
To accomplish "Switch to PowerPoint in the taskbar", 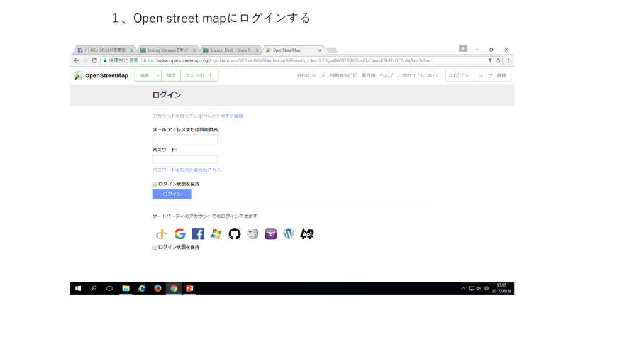I will click(x=189, y=288).
